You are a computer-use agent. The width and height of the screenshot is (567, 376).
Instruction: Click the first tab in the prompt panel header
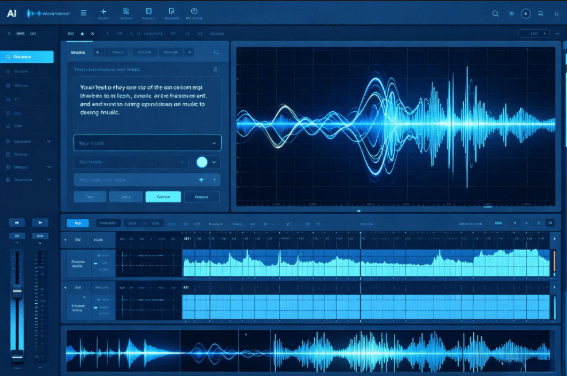[x=78, y=52]
